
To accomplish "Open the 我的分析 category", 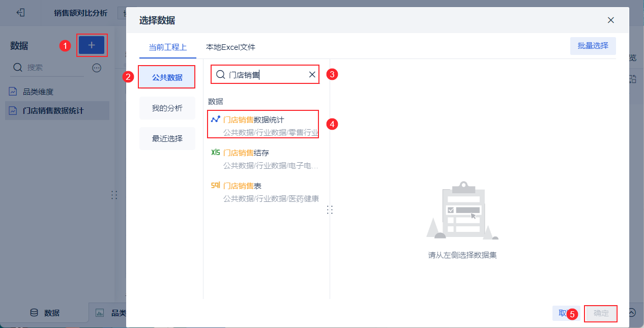I will click(x=167, y=108).
